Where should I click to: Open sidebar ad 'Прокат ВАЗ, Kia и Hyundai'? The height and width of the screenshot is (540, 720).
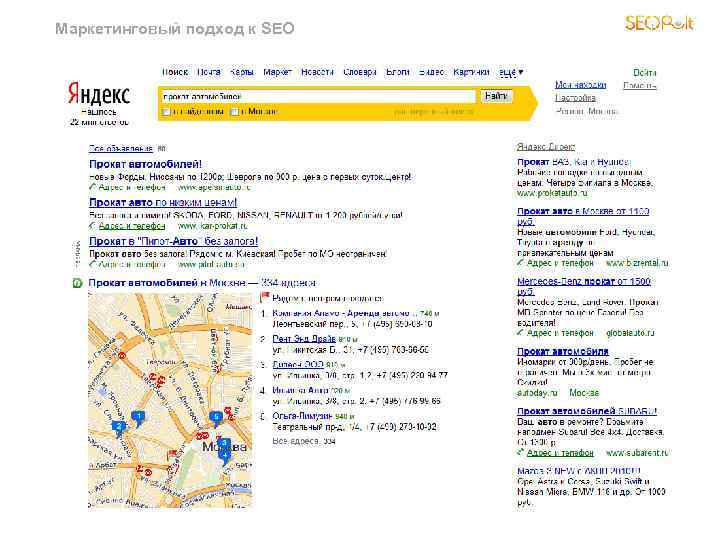(574, 162)
